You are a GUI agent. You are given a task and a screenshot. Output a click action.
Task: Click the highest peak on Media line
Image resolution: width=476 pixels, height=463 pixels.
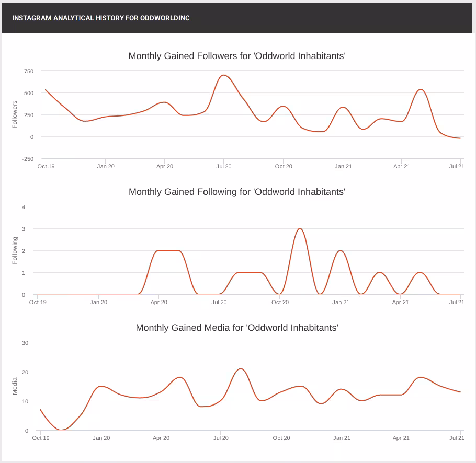(x=240, y=368)
